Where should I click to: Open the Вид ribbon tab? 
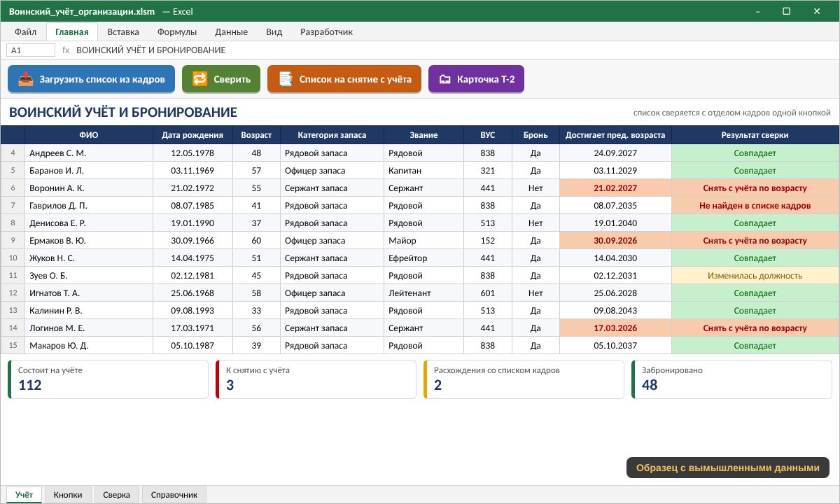tap(274, 31)
